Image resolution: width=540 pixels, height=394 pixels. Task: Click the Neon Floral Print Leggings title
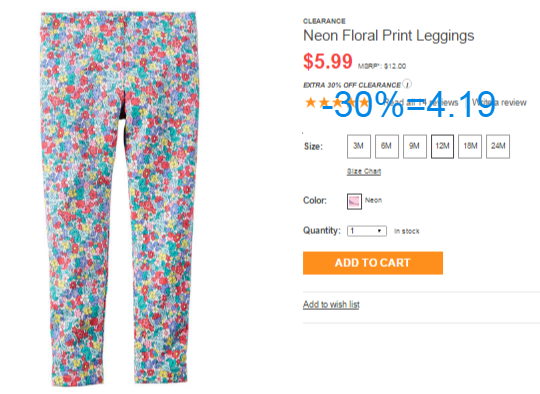(388, 36)
